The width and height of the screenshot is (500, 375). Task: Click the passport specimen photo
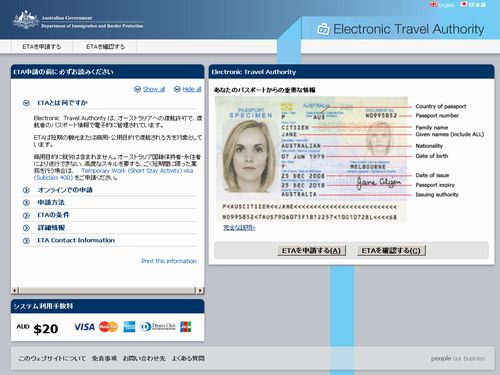[x=249, y=156]
